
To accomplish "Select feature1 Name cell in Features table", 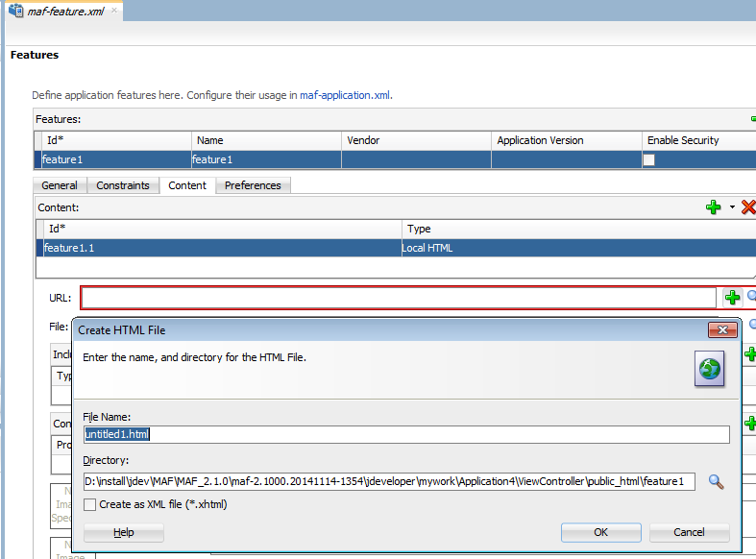I will point(266,159).
